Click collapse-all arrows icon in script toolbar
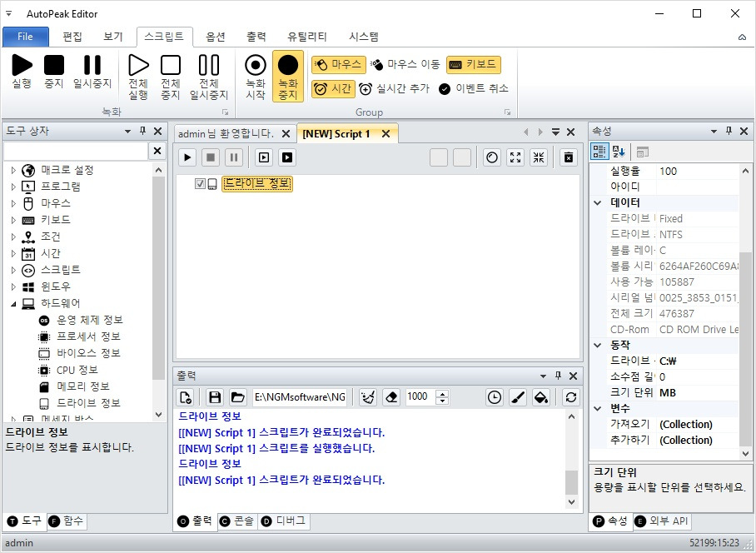Screen dimensions: 756x553 [x=539, y=157]
